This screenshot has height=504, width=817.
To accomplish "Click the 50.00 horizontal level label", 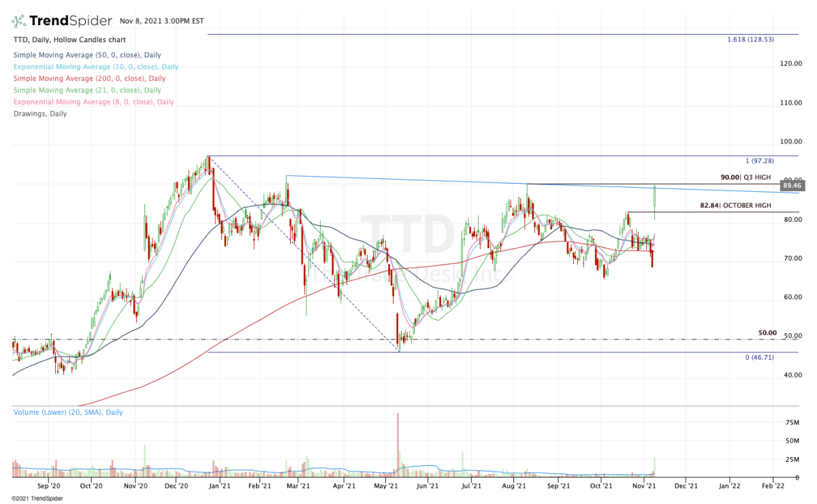I will tap(768, 333).
